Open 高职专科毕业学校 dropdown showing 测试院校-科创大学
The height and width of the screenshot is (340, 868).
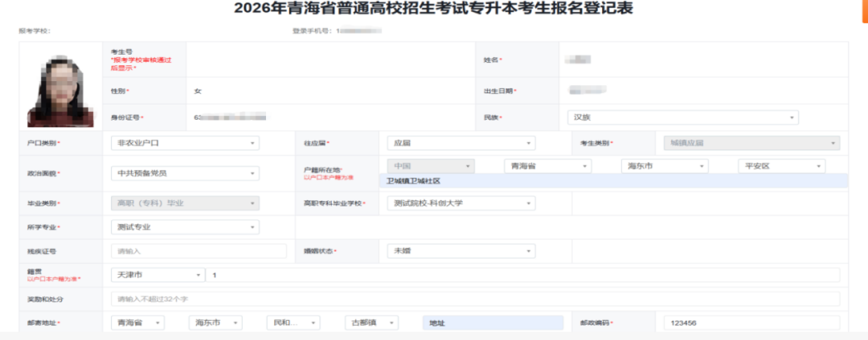click(x=461, y=203)
